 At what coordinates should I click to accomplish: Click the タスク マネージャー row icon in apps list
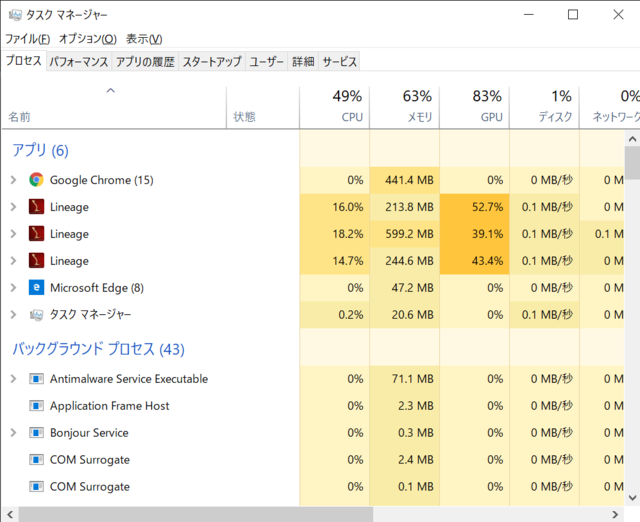pos(36,315)
